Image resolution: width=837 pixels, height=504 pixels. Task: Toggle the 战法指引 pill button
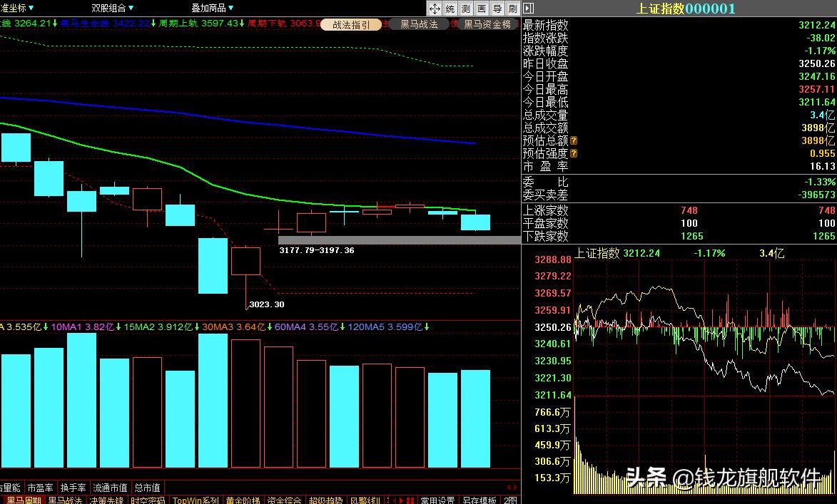[x=351, y=24]
